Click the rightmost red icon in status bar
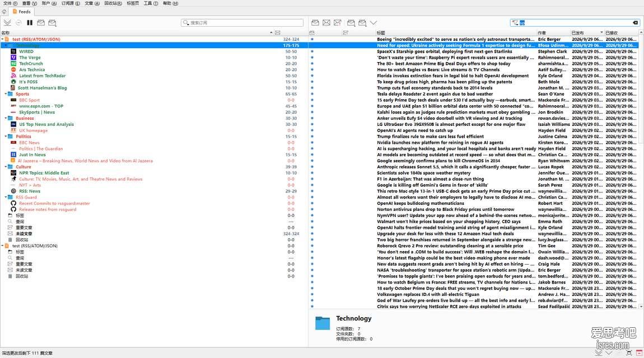Screen dimensions: 644x358 [x=639, y=352]
